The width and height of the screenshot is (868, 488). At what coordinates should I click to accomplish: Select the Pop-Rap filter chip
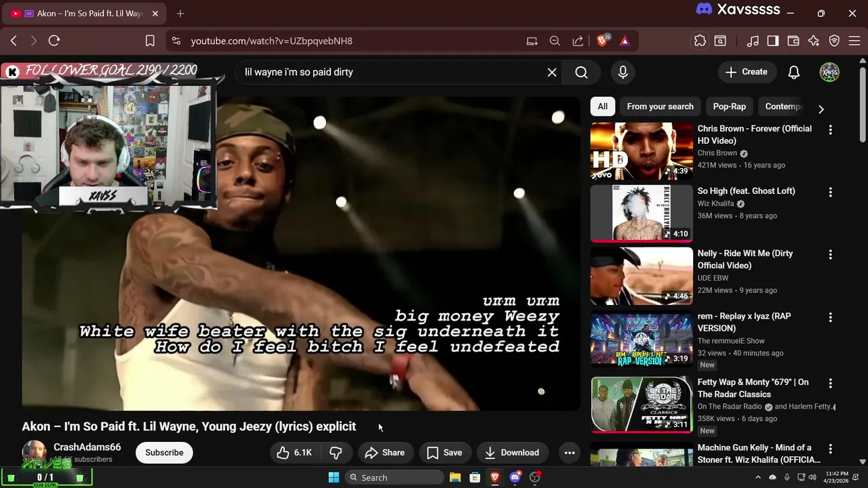pyautogui.click(x=729, y=106)
